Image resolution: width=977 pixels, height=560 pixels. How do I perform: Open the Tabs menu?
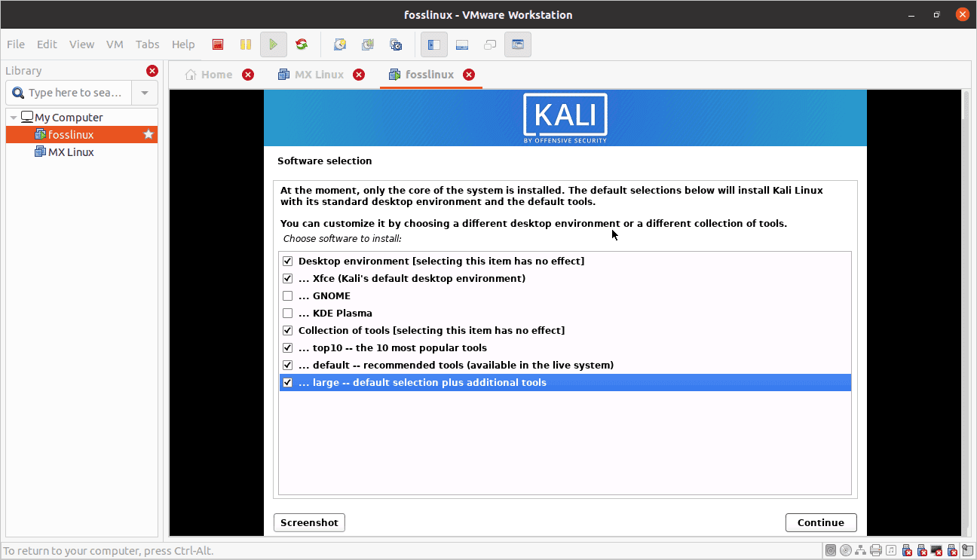pos(148,44)
